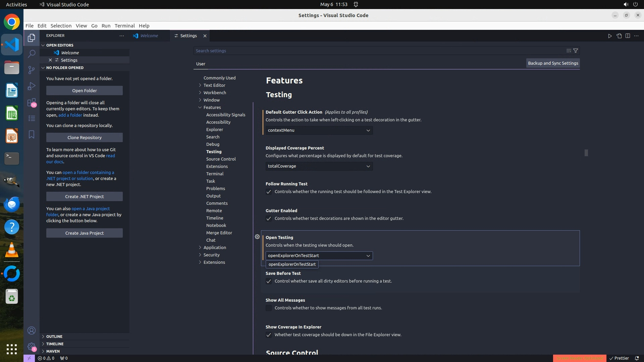The image size is (644, 362).
Task: Open the Accounts icon in activity bar
Action: click(x=32, y=330)
